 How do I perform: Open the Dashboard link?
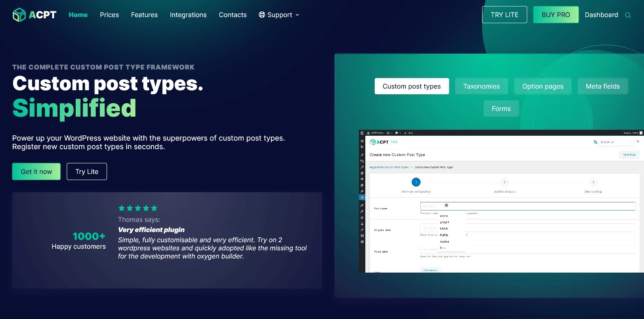pos(601,15)
